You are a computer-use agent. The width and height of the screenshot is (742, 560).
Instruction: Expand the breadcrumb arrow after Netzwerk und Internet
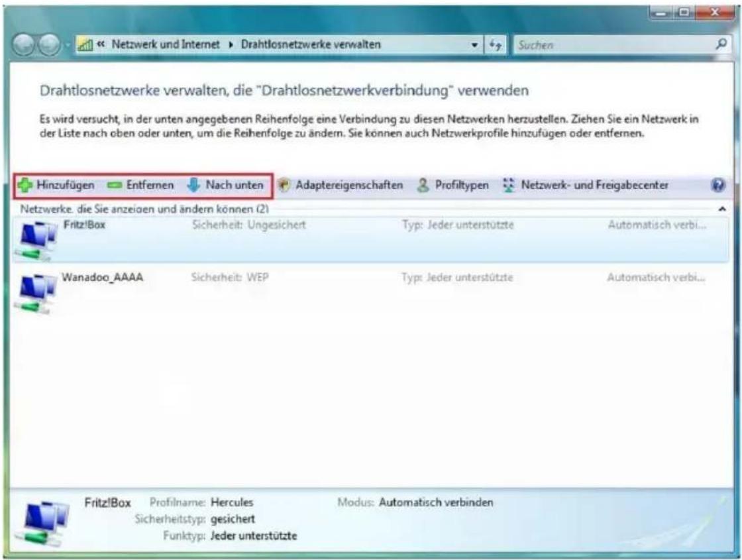[x=231, y=44]
